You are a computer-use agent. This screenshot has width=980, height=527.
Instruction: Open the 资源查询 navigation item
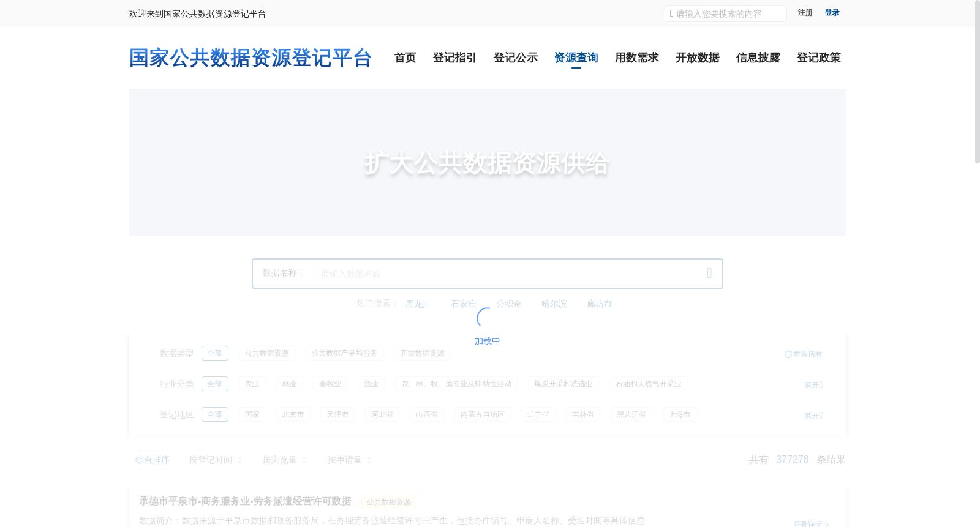click(576, 58)
